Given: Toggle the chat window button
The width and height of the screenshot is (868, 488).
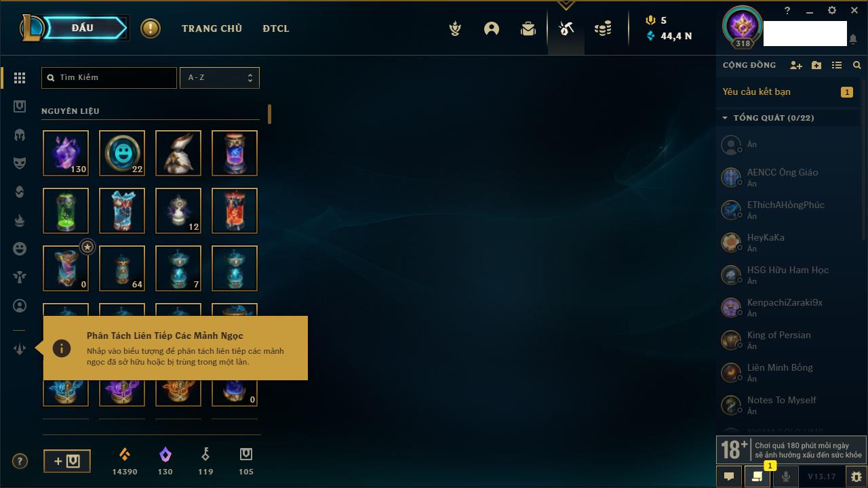Looking at the screenshot, I should pos(729,476).
